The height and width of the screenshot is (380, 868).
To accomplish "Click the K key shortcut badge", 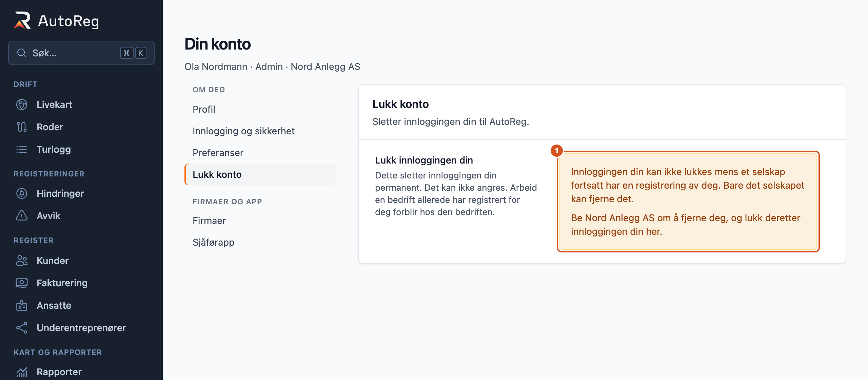I will [141, 53].
